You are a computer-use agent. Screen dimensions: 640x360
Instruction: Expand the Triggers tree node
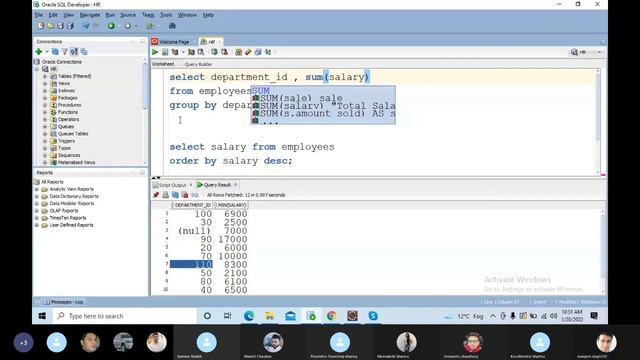click(45, 141)
